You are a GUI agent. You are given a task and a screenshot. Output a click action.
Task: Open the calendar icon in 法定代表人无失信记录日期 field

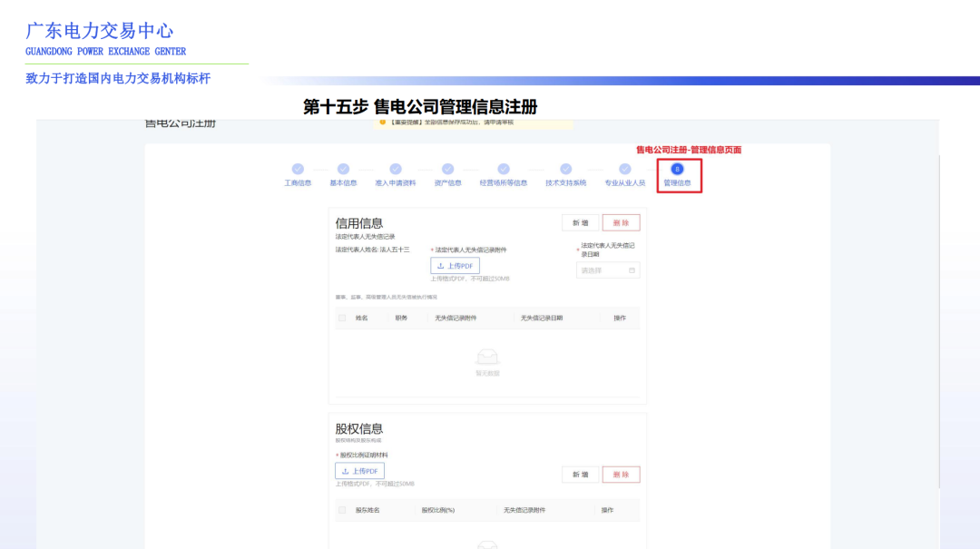632,270
